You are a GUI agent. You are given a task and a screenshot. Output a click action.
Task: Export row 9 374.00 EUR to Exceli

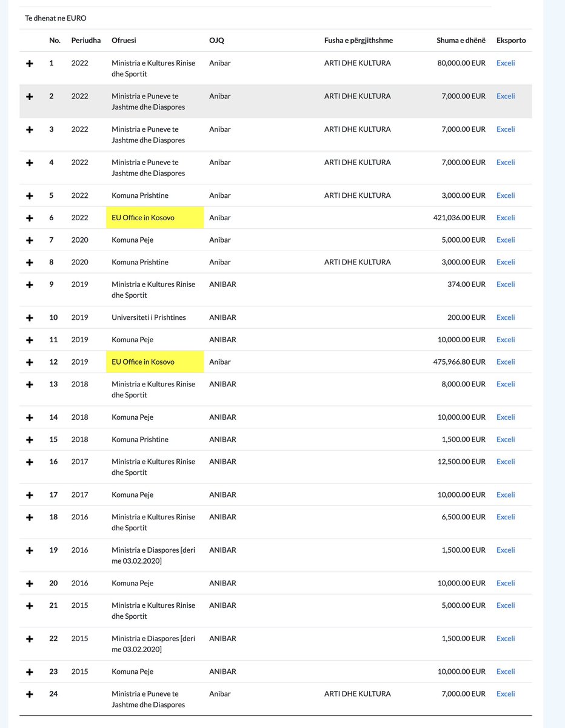(x=506, y=285)
